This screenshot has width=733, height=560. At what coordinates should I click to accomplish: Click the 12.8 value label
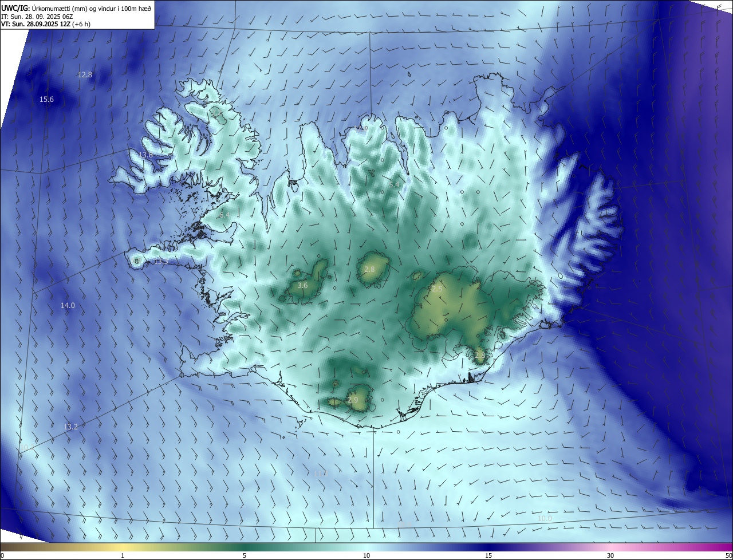(x=85, y=75)
